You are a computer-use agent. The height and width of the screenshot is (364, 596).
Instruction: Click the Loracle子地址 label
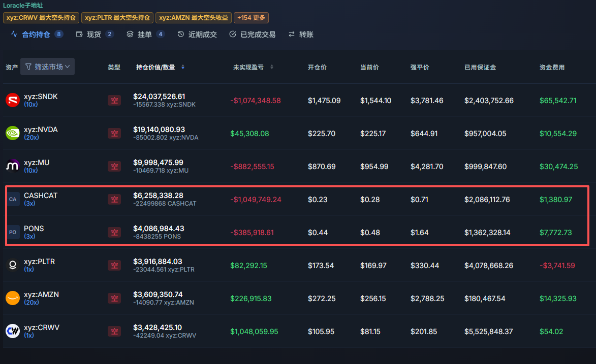click(x=23, y=5)
